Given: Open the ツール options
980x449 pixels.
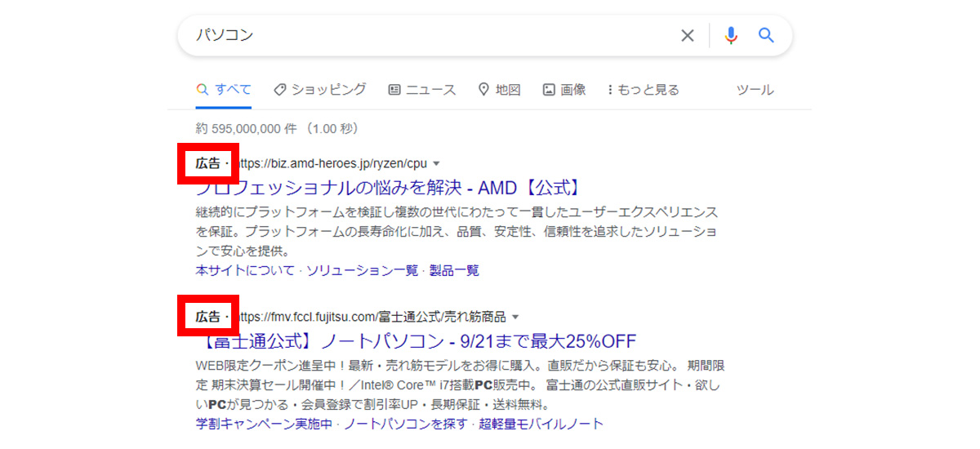Looking at the screenshot, I should point(755,90).
